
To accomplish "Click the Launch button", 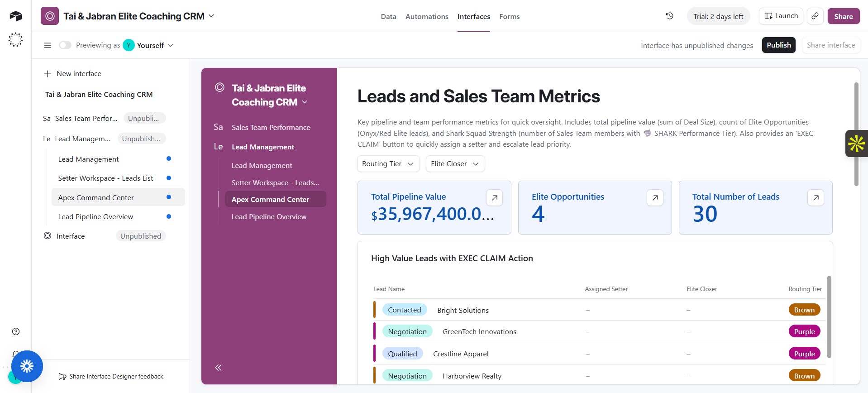I will click(781, 16).
